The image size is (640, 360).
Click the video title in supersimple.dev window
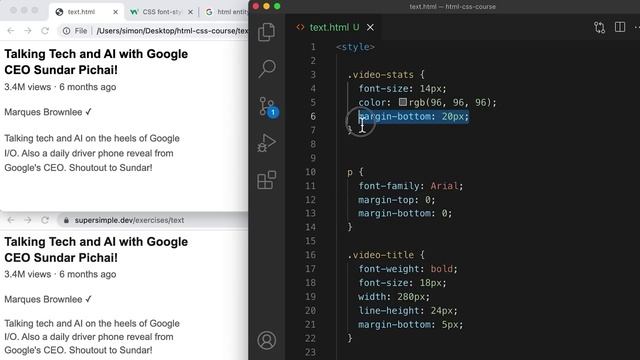(96, 249)
